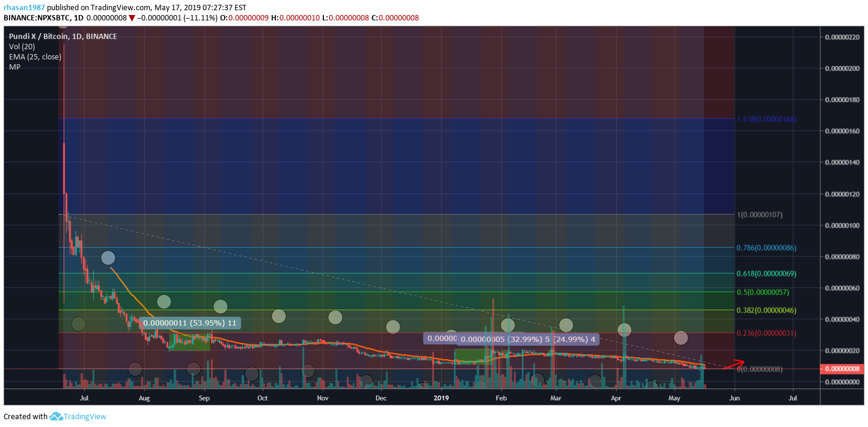The height and width of the screenshot is (427, 868).
Task: Click the 2019 label on the time axis
Action: 441,398
